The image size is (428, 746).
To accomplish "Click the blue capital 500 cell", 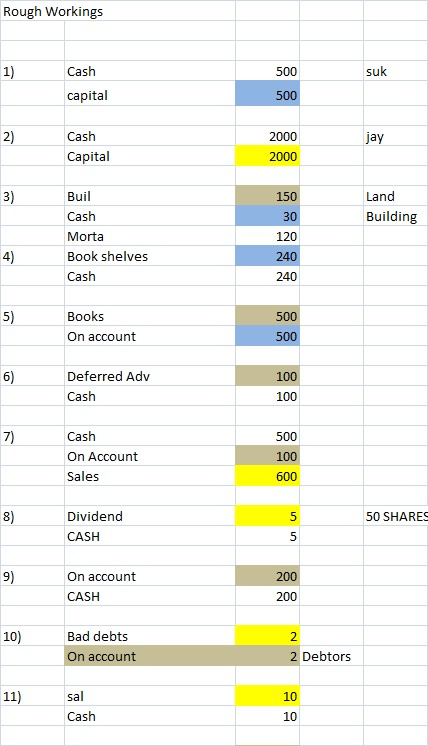I will coord(267,93).
